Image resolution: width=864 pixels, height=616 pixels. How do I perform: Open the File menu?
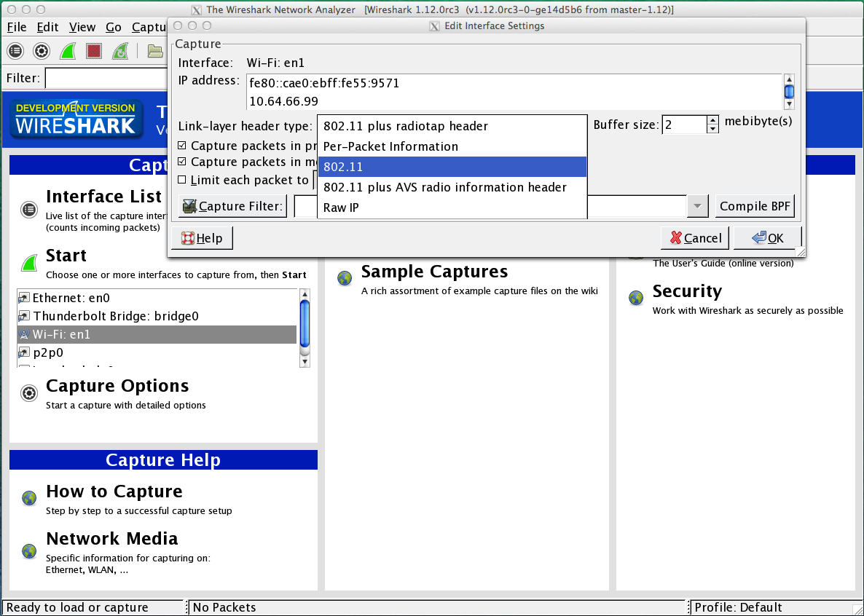[17, 27]
